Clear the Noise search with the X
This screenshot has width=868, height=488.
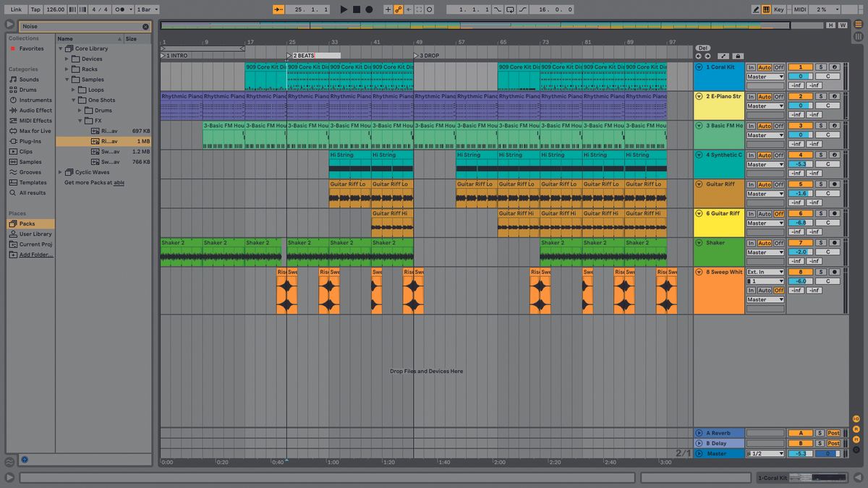point(145,26)
